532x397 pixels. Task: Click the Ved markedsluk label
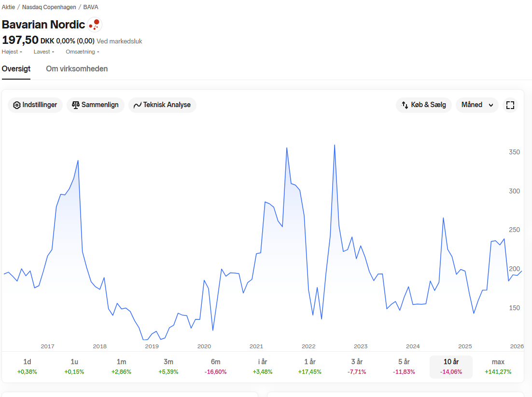[119, 41]
